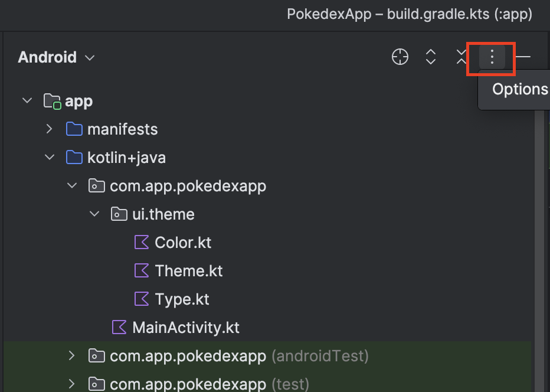The height and width of the screenshot is (392, 550).
Task: Click the Options tooltip label
Action: [x=519, y=90]
